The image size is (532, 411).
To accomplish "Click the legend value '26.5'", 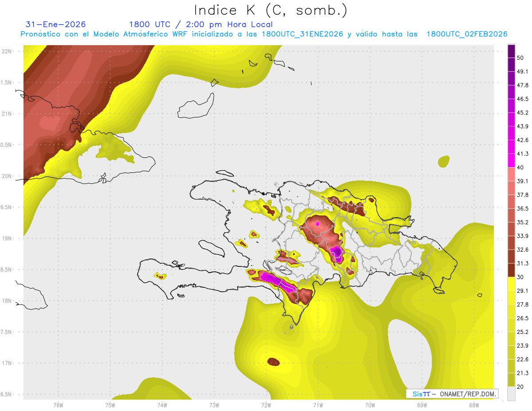I will tap(522, 318).
